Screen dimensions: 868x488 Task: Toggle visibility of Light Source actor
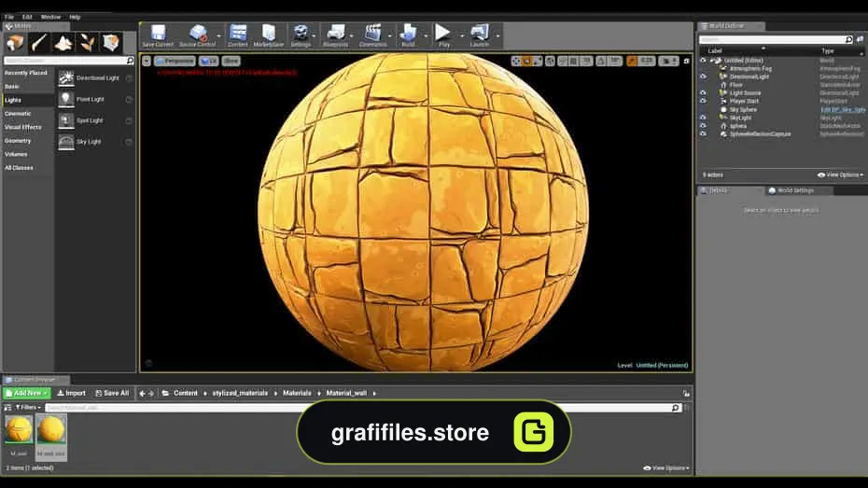pyautogui.click(x=703, y=93)
